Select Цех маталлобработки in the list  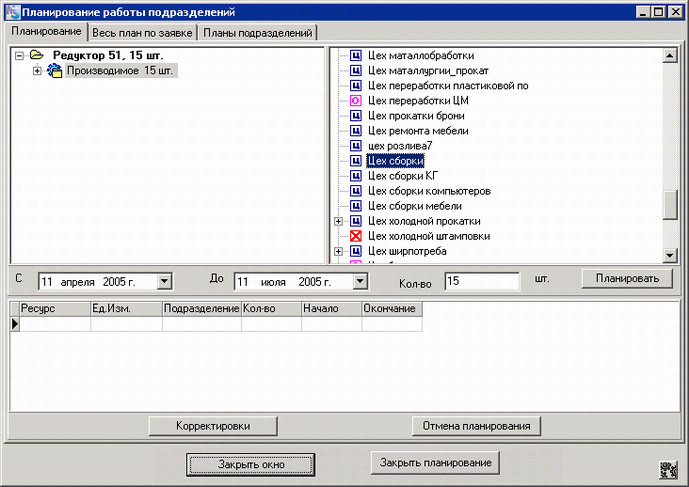[421, 56]
